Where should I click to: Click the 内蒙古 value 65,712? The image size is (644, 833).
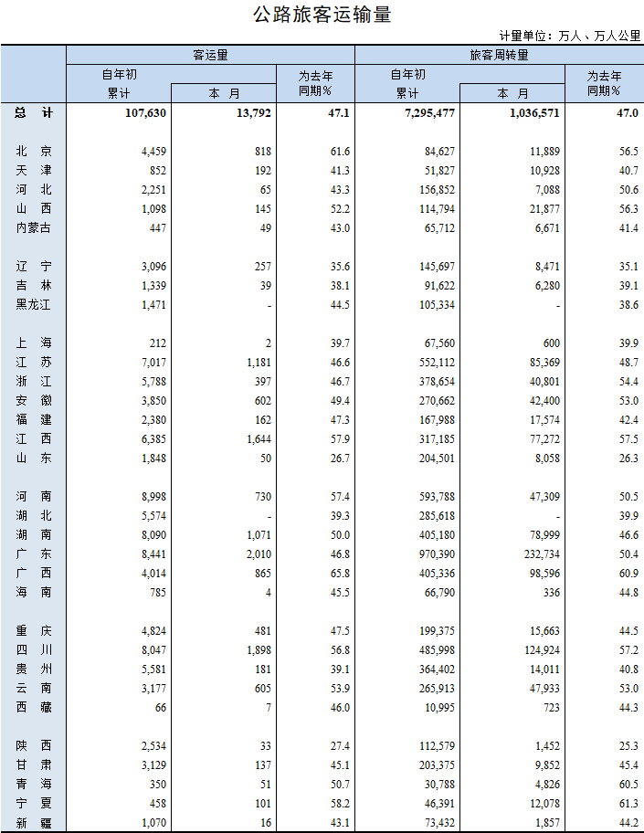coord(439,228)
